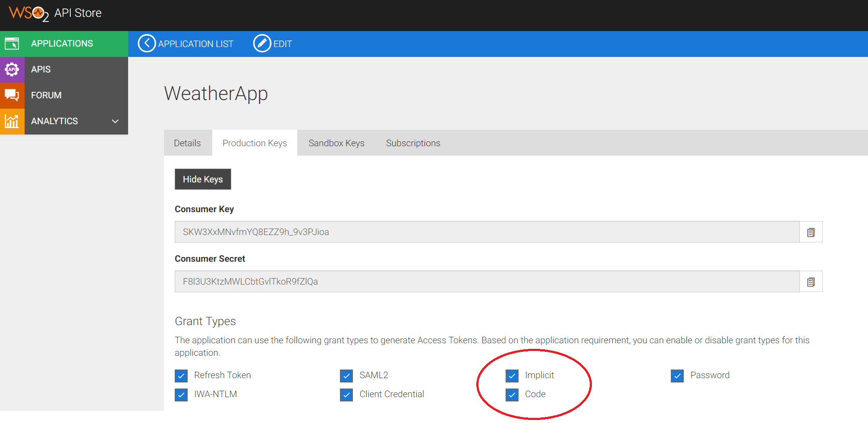Click the Edit pencil icon
The height and width of the screenshot is (423, 868).
click(x=262, y=44)
